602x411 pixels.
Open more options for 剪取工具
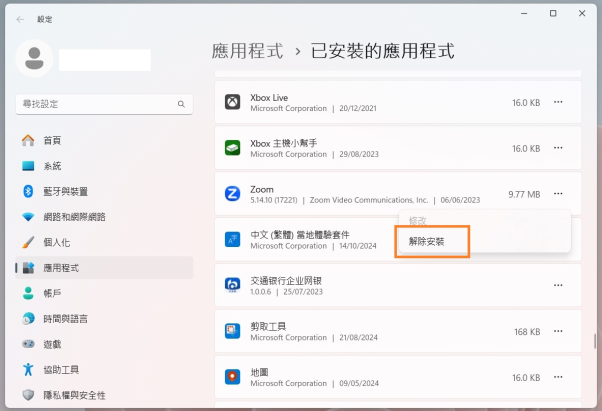(x=558, y=331)
